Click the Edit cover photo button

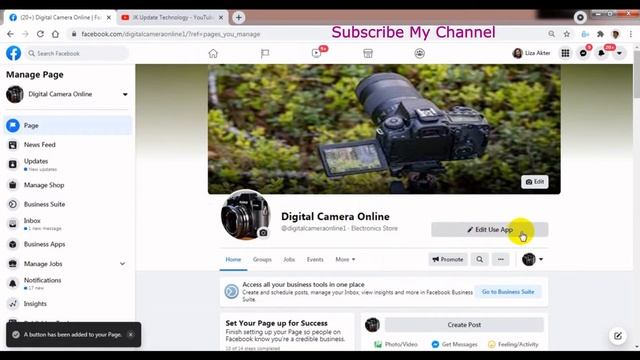tap(535, 182)
